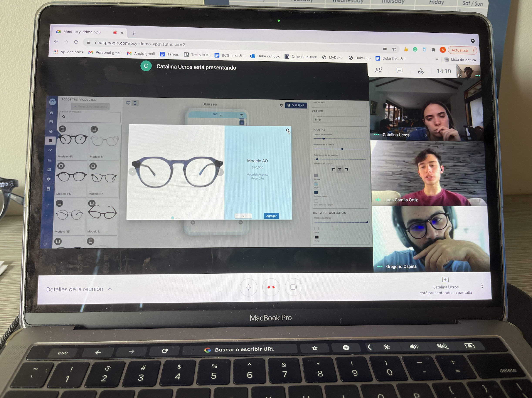Viewport: 532px width, 398px height.
Task: Open the gear icon in editor sidebar
Action: point(49,179)
